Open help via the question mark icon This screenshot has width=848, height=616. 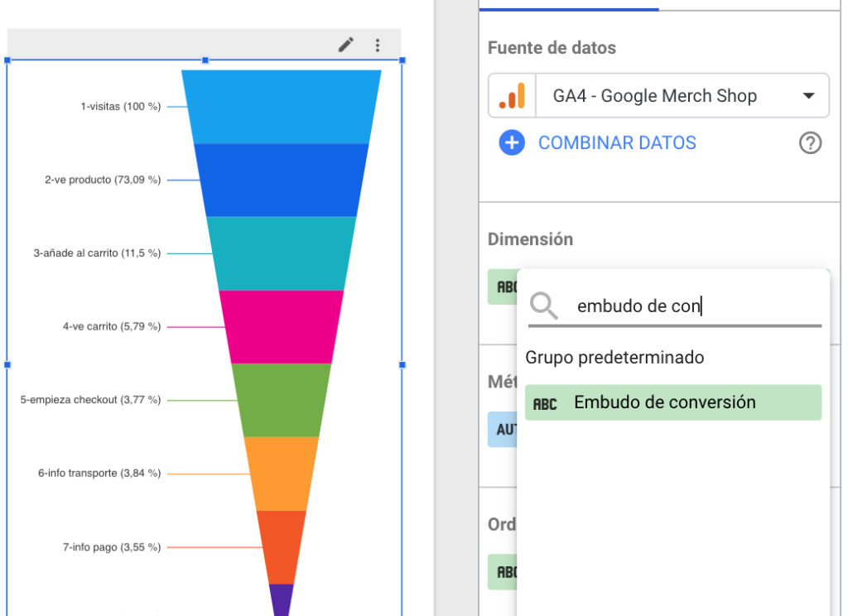[810, 143]
